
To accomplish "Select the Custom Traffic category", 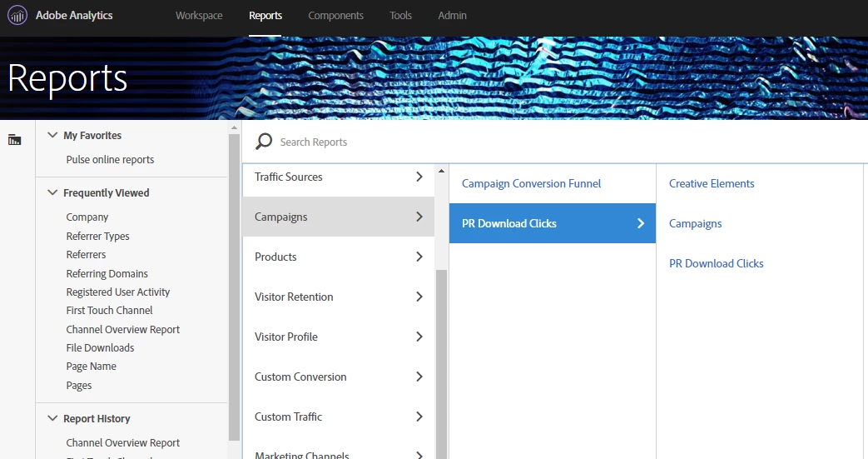I will [338, 417].
